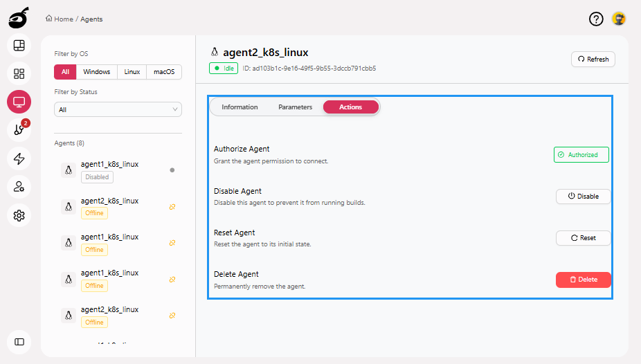Viewport: 641px width, 364px height.
Task: Delete the agent with red Delete button
Action: tap(584, 280)
